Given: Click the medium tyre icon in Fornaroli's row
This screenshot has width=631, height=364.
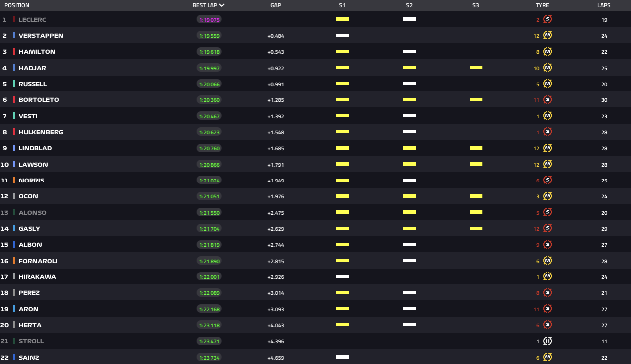Looking at the screenshot, I should pyautogui.click(x=548, y=261).
